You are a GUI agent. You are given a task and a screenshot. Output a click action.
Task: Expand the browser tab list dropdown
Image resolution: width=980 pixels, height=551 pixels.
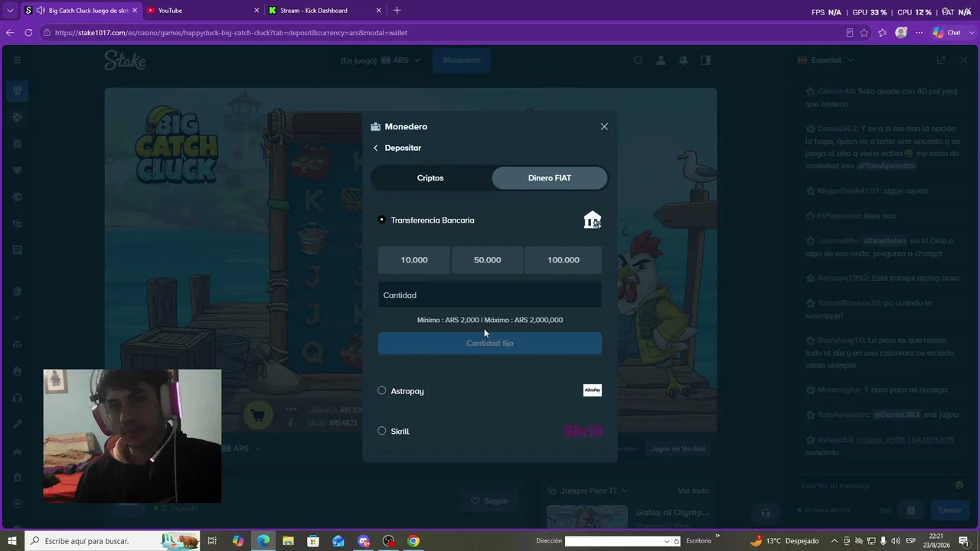10,11
